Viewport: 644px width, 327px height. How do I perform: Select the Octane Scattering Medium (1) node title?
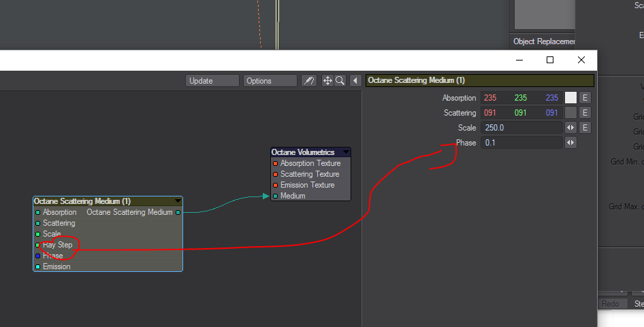coord(82,201)
